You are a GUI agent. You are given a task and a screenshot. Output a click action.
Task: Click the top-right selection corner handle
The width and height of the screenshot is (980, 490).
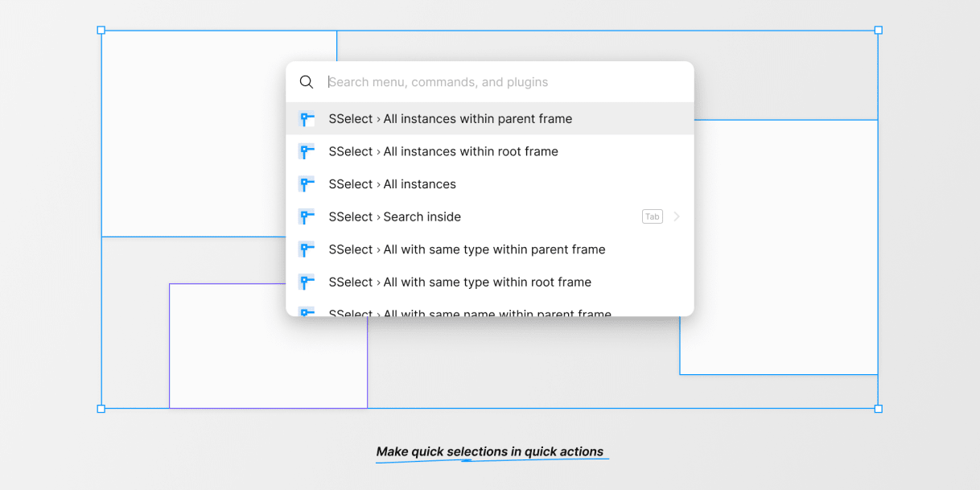click(878, 30)
